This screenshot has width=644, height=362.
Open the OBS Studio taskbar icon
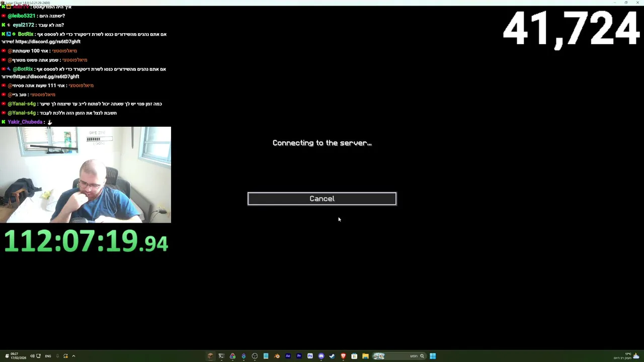tap(255, 356)
